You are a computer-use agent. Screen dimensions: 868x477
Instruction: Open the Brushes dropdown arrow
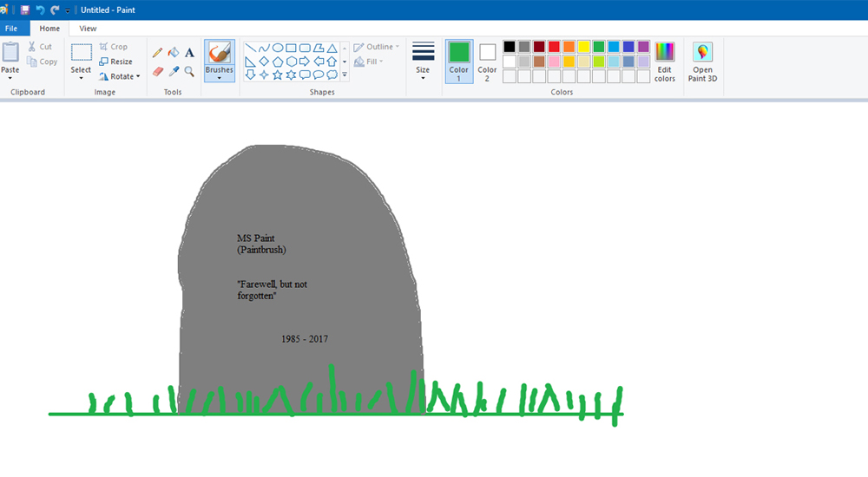point(220,78)
